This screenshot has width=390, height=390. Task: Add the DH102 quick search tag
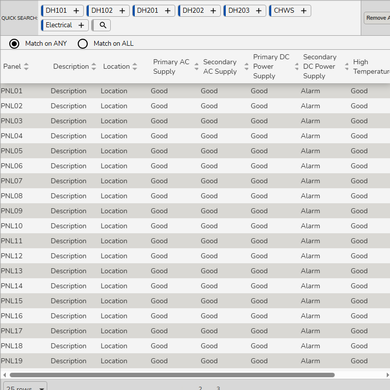point(122,11)
